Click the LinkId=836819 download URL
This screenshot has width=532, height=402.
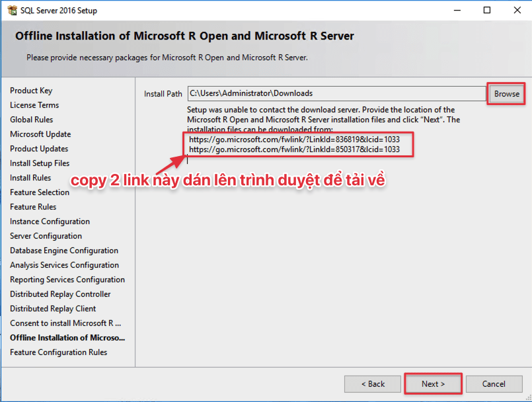pos(294,140)
